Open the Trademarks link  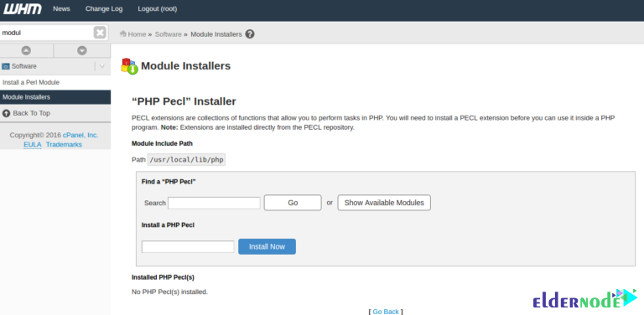[x=64, y=144]
